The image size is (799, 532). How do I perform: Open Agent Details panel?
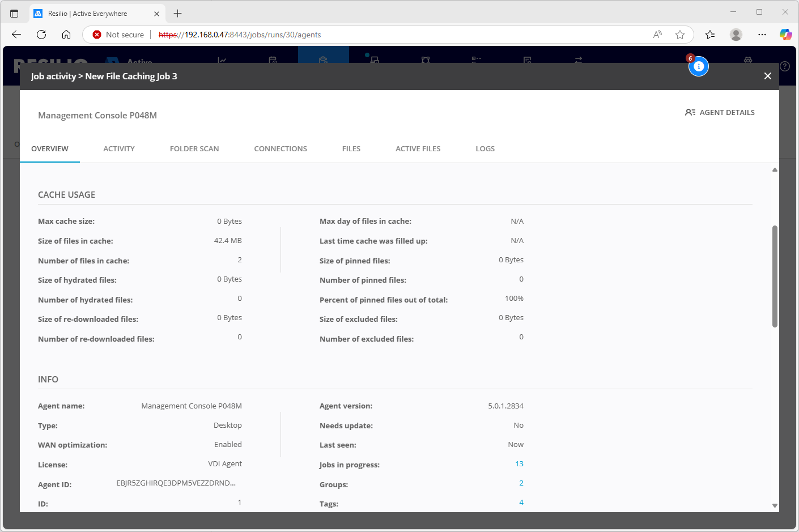point(720,112)
